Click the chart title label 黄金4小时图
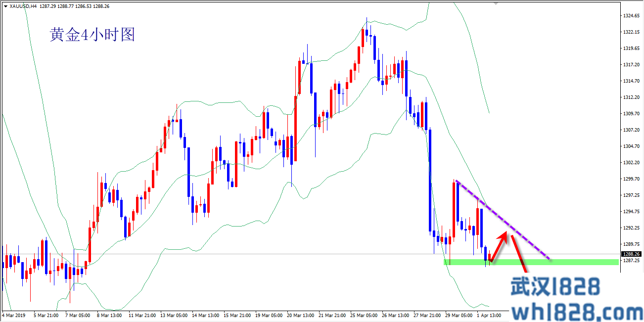 tap(92, 34)
